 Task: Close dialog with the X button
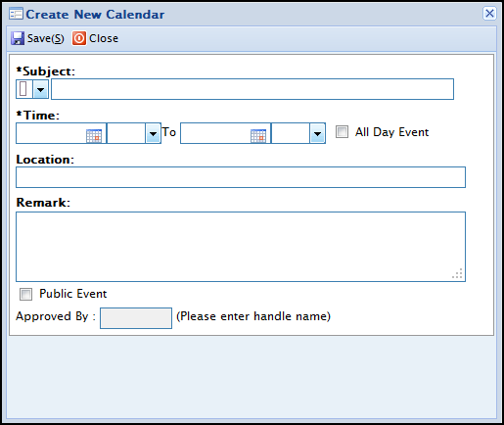[489, 14]
